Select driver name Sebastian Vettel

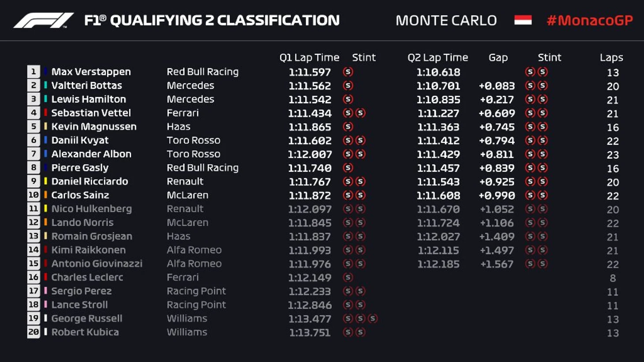point(91,113)
